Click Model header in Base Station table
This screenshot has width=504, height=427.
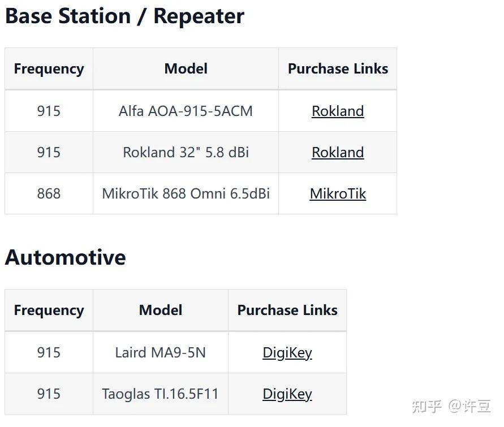pyautogui.click(x=186, y=68)
